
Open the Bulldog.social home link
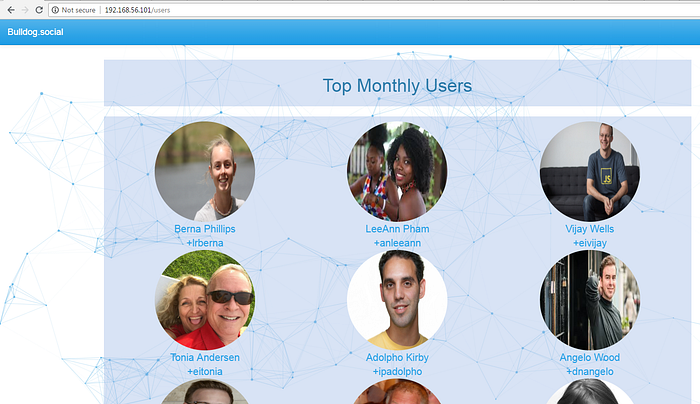[35, 32]
